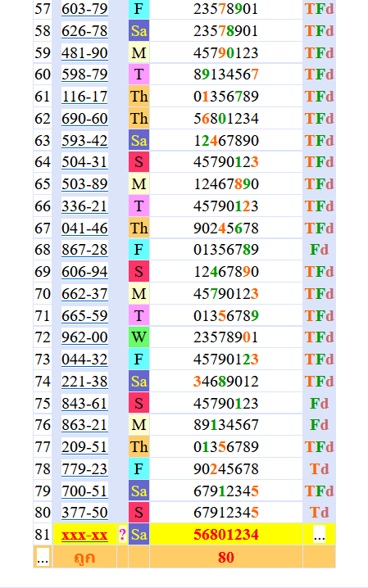Open the 041-46 link

click(x=84, y=228)
